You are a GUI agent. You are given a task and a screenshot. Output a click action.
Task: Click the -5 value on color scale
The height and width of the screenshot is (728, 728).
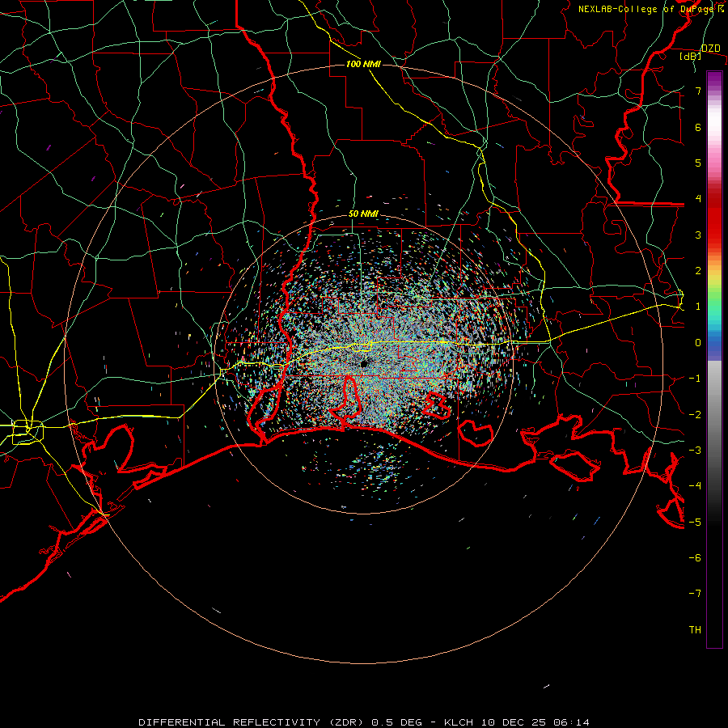[x=695, y=522]
